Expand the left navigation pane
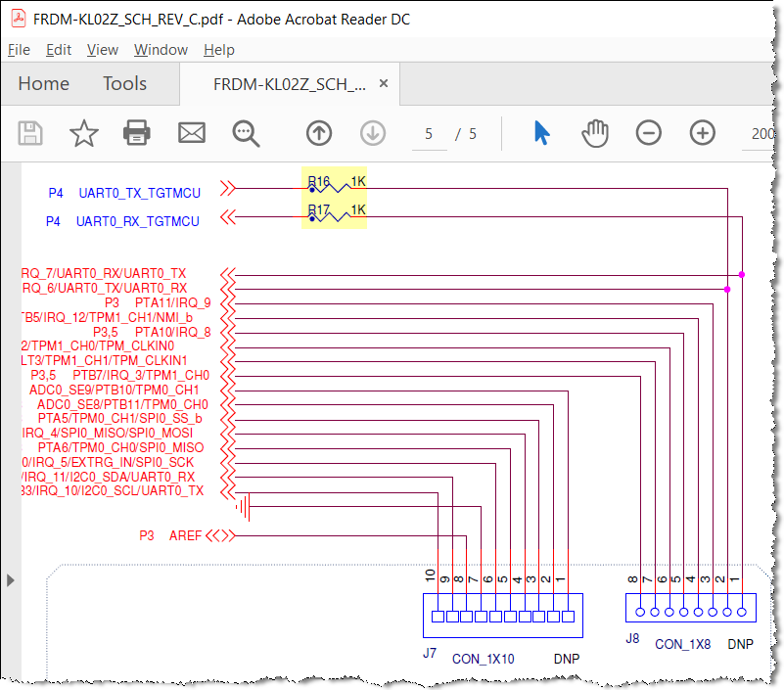The image size is (784, 690). coord(11,579)
